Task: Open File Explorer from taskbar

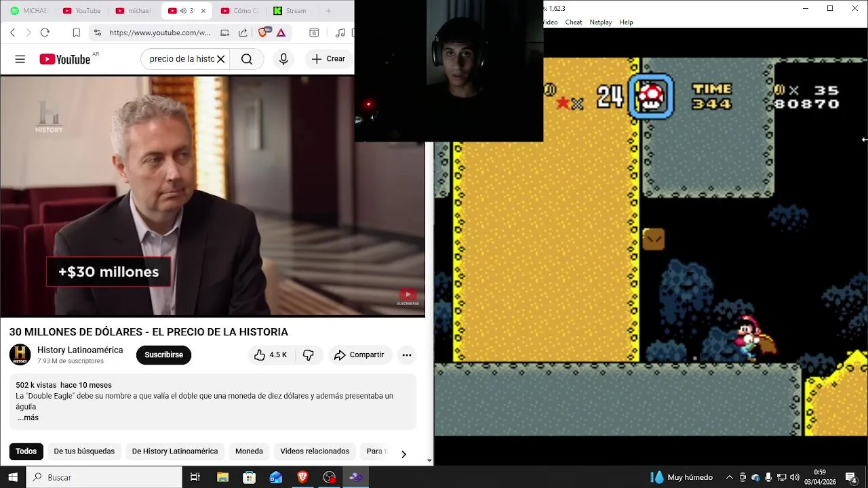Action: 222,477
